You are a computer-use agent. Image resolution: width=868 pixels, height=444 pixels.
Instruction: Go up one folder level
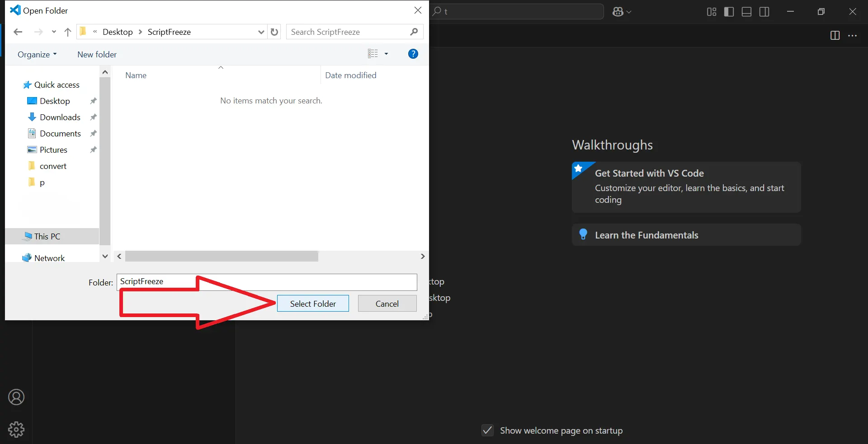[x=68, y=32]
